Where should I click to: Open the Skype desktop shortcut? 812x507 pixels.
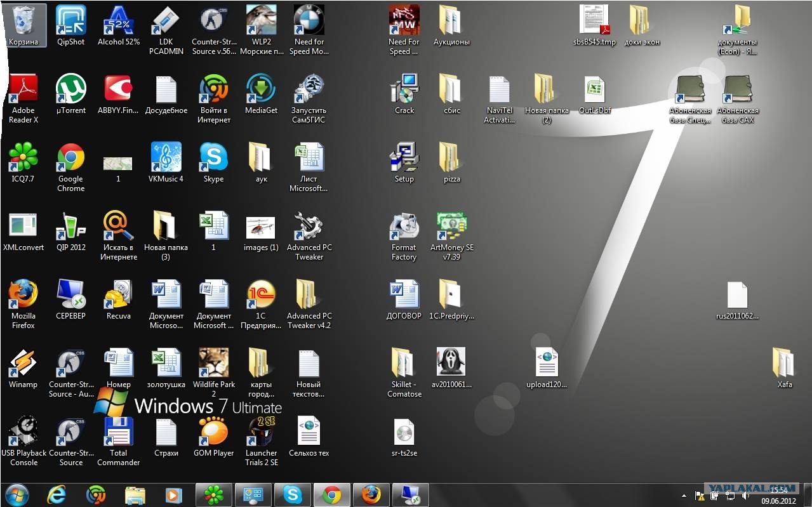click(x=214, y=162)
